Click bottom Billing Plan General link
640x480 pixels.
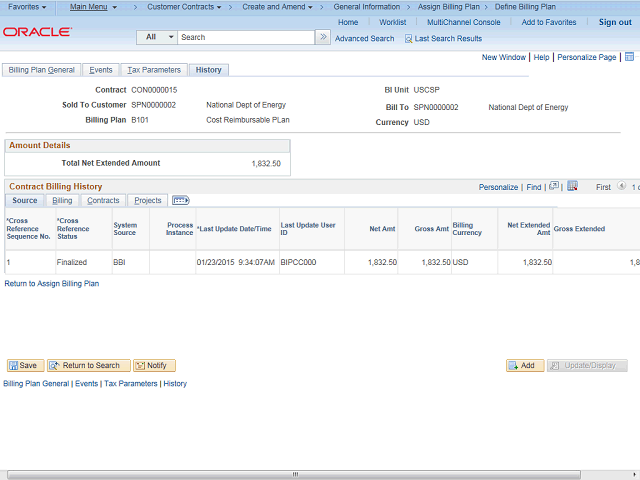[x=36, y=384]
